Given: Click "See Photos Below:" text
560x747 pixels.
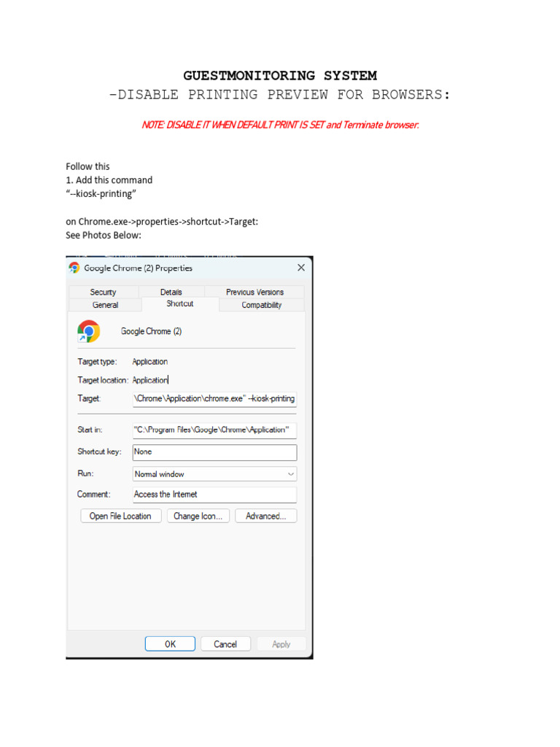Looking at the screenshot, I should click(104, 236).
